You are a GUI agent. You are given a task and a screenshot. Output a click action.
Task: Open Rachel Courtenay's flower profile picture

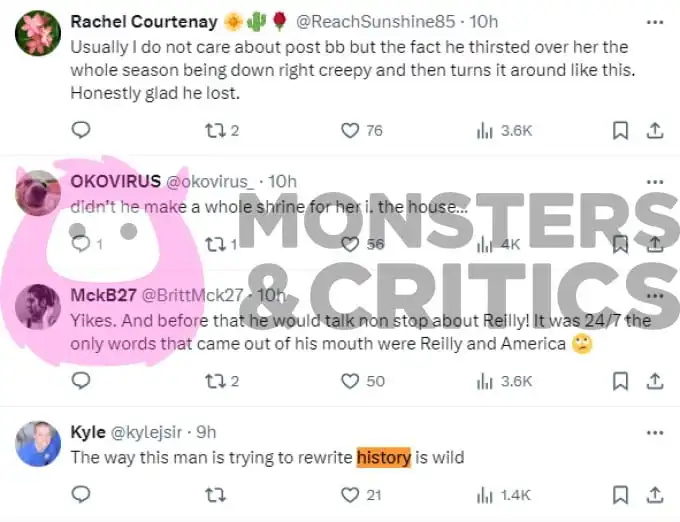click(x=38, y=33)
